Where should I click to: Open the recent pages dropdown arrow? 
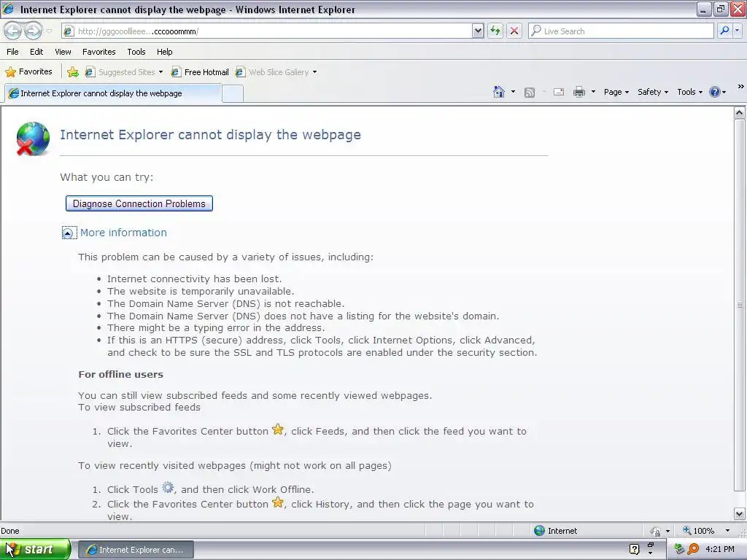point(49,31)
